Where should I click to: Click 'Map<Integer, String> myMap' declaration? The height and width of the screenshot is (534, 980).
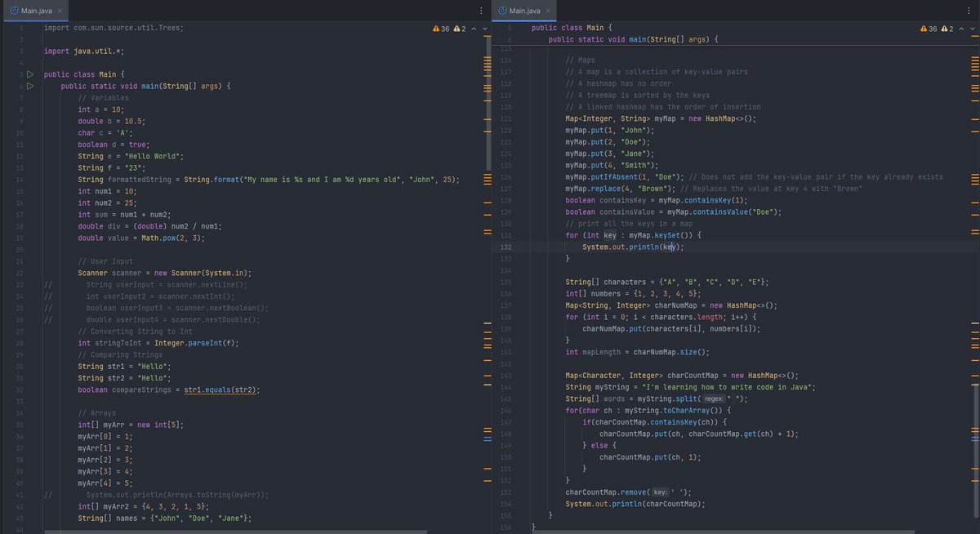tap(661, 118)
